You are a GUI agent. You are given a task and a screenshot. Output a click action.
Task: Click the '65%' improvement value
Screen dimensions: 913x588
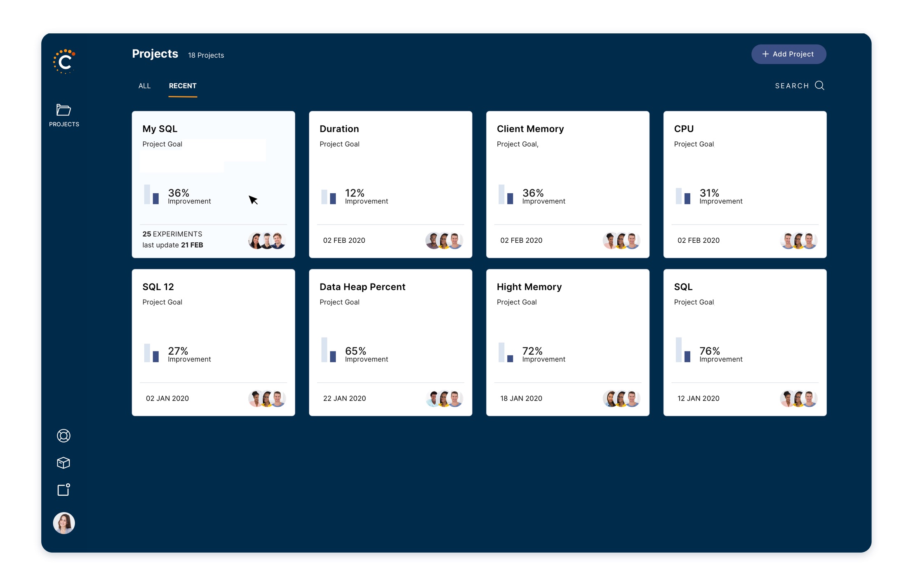(x=355, y=351)
